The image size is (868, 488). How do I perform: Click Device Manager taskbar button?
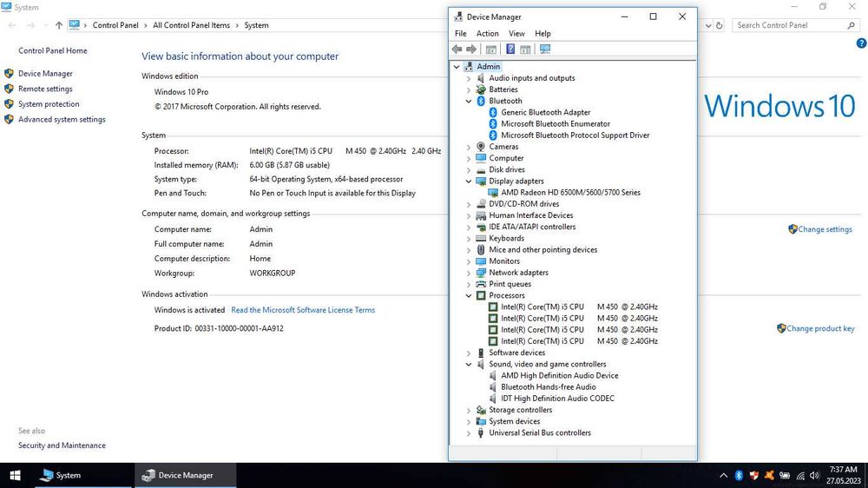pyautogui.click(x=186, y=475)
